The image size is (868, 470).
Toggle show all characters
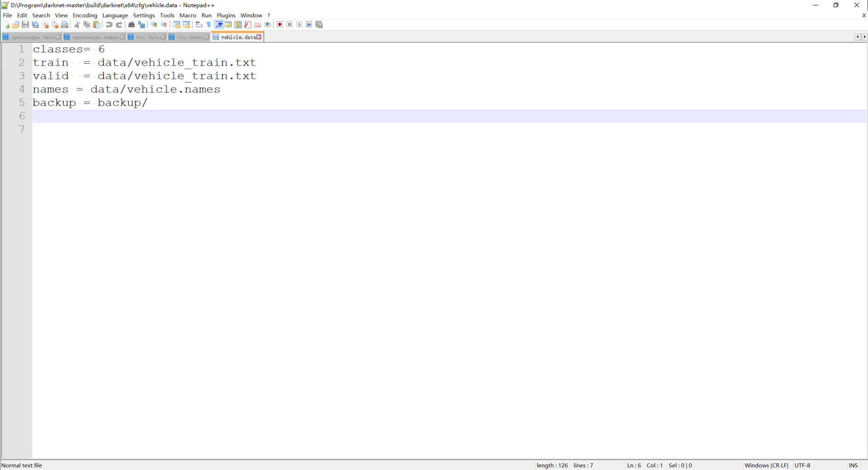pyautogui.click(x=208, y=25)
